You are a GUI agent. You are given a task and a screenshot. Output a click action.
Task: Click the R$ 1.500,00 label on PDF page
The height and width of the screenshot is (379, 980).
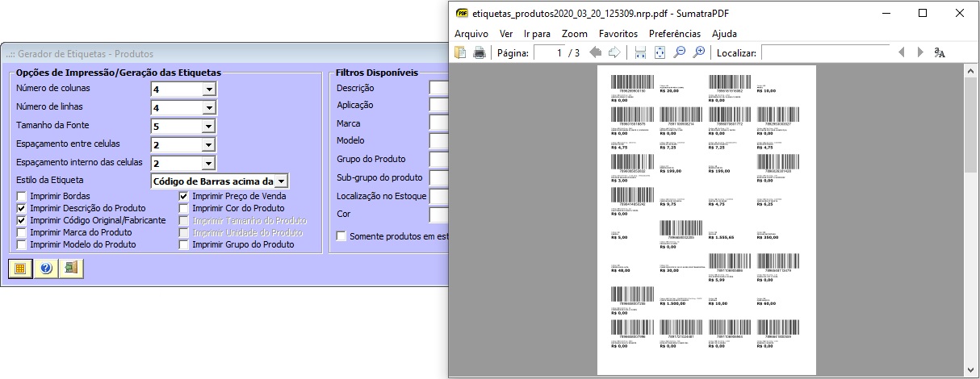pos(672,303)
